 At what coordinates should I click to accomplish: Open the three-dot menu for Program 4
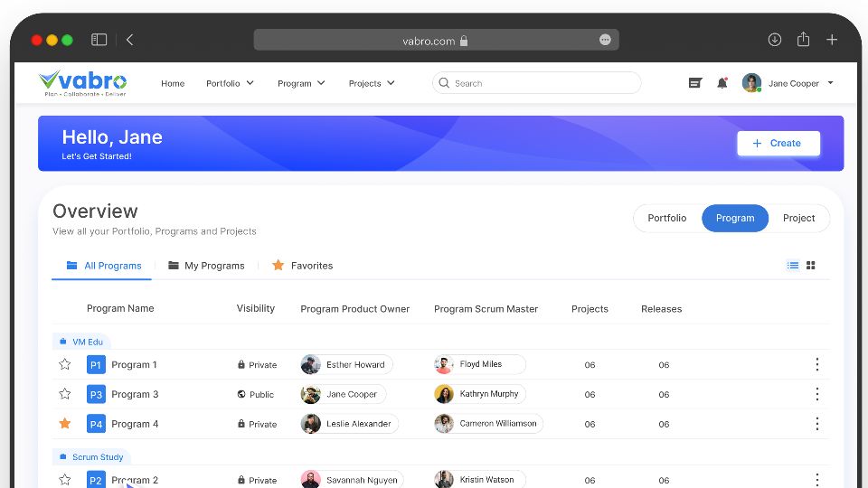click(816, 424)
